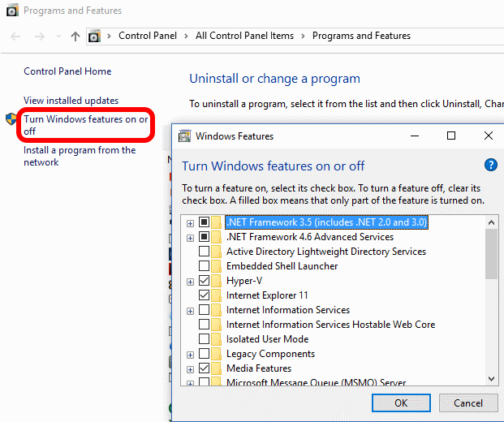
Task: Click OK in Windows Features dialog
Action: [401, 403]
